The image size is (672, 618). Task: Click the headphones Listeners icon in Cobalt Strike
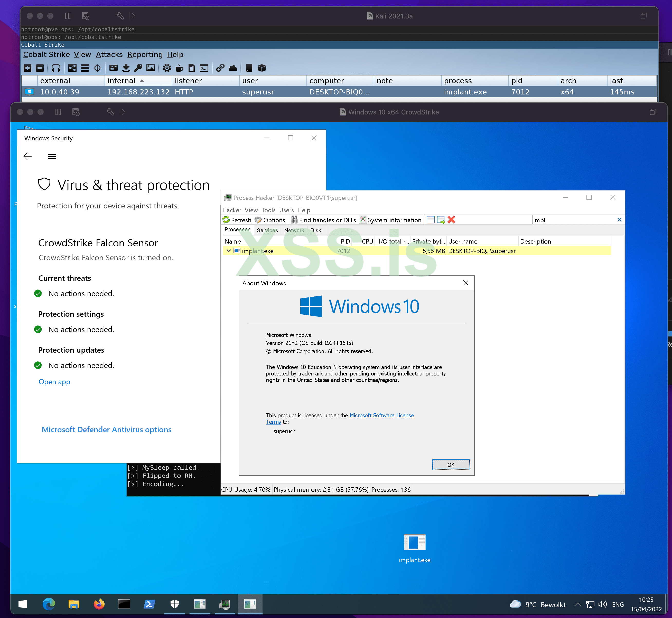[x=56, y=68]
